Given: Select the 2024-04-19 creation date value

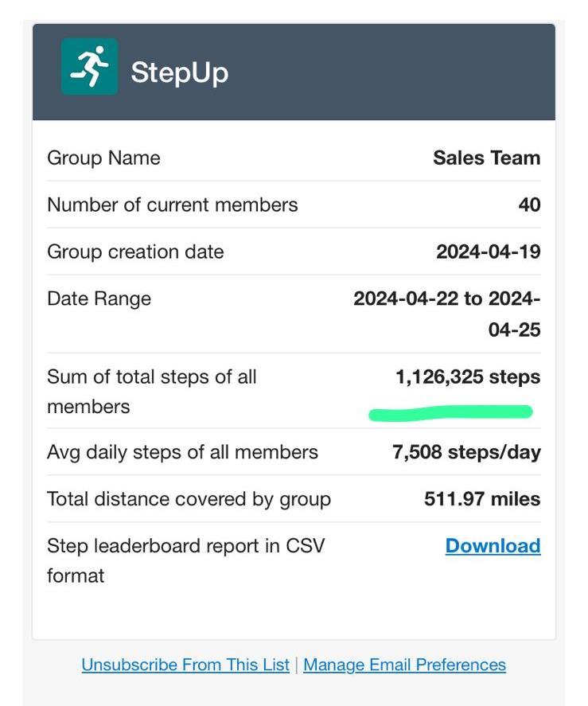Looking at the screenshot, I should coord(488,252).
